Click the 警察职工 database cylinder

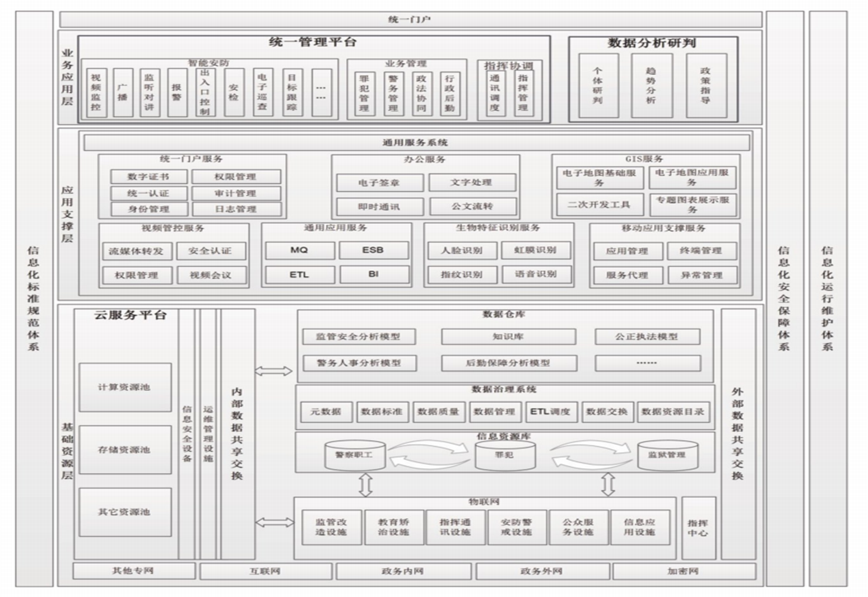(354, 455)
